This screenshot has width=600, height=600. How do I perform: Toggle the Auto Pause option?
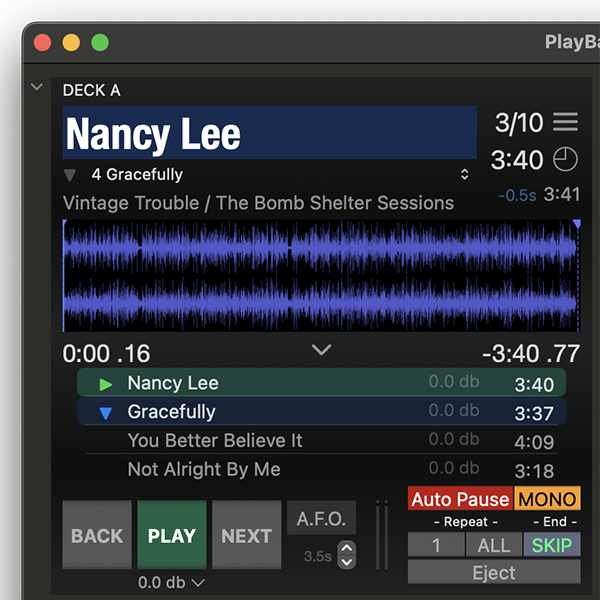coord(460,499)
